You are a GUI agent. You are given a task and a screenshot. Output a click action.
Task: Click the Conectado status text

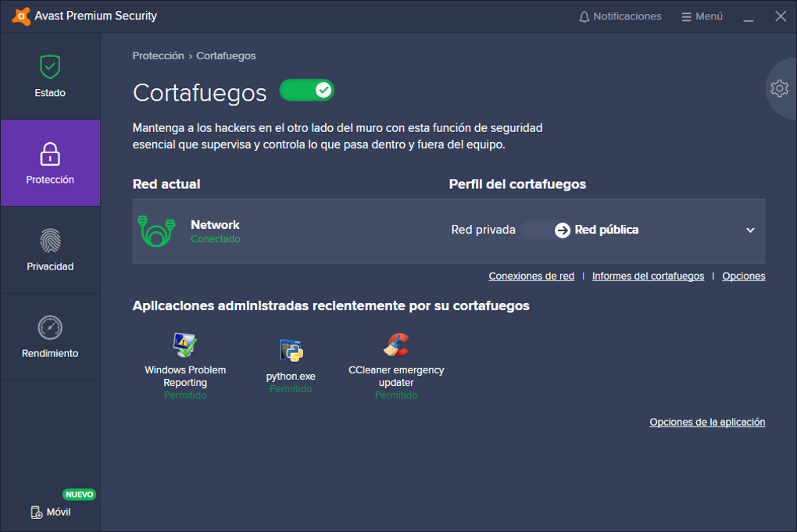(x=216, y=239)
